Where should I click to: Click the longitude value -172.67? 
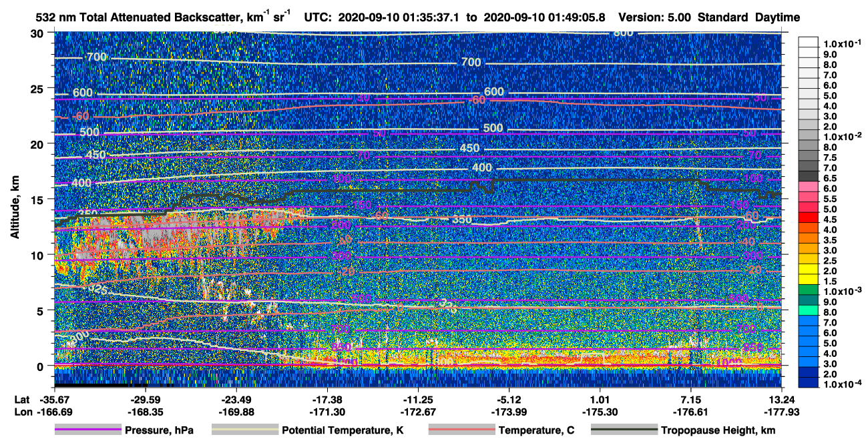pos(418,412)
